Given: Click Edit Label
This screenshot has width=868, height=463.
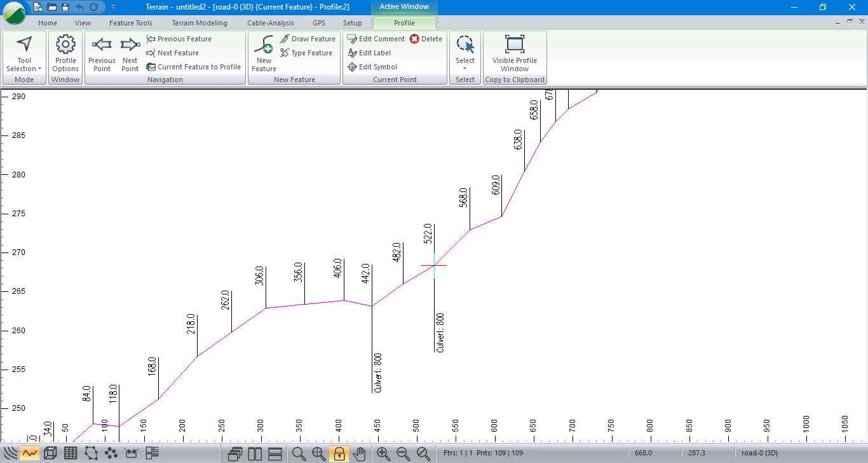Looking at the screenshot, I should click(x=369, y=53).
